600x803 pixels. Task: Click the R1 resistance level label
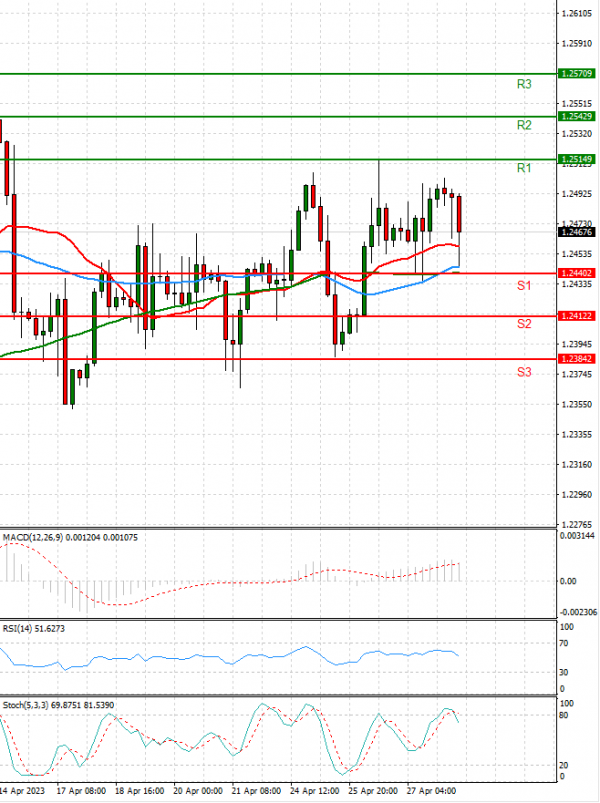click(523, 169)
